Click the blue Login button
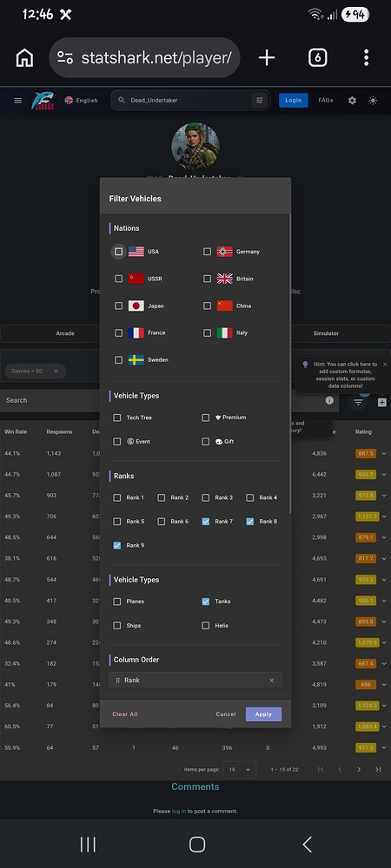 [294, 100]
